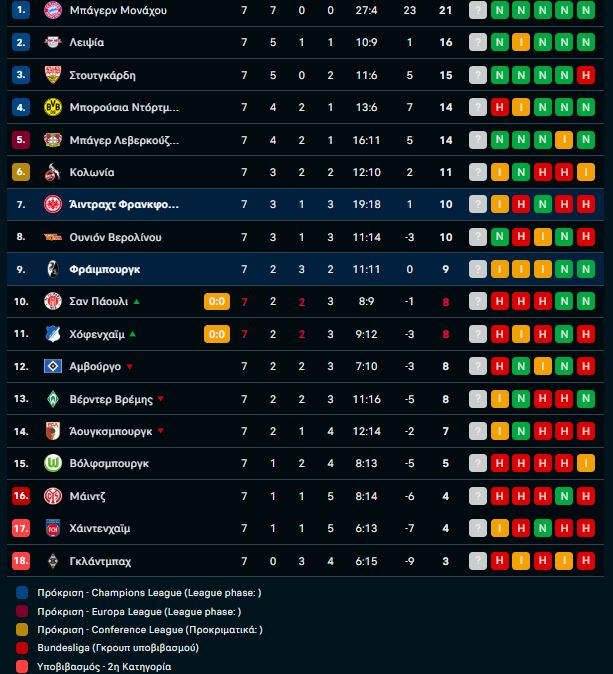Click the Werder Bremen diamond logo

coord(53,399)
